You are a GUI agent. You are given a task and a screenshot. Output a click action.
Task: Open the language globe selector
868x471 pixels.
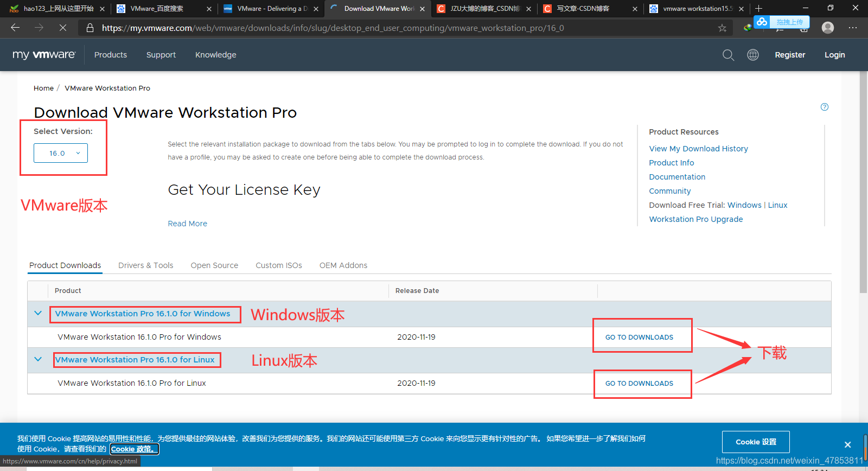click(753, 55)
